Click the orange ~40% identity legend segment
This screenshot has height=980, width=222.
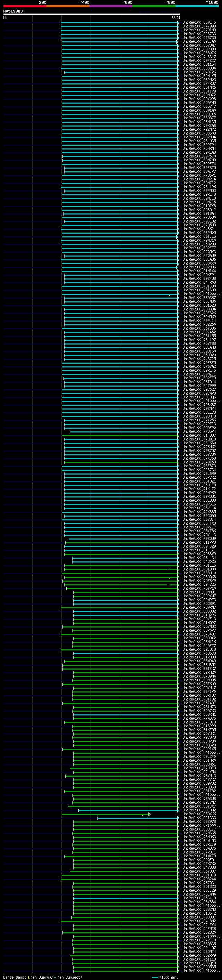[68, 6]
